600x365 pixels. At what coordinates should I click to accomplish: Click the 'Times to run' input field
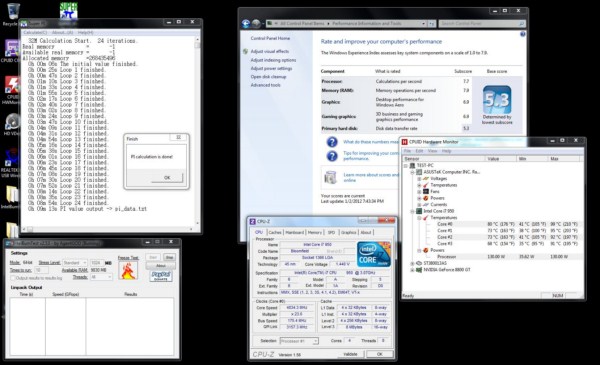point(41,270)
